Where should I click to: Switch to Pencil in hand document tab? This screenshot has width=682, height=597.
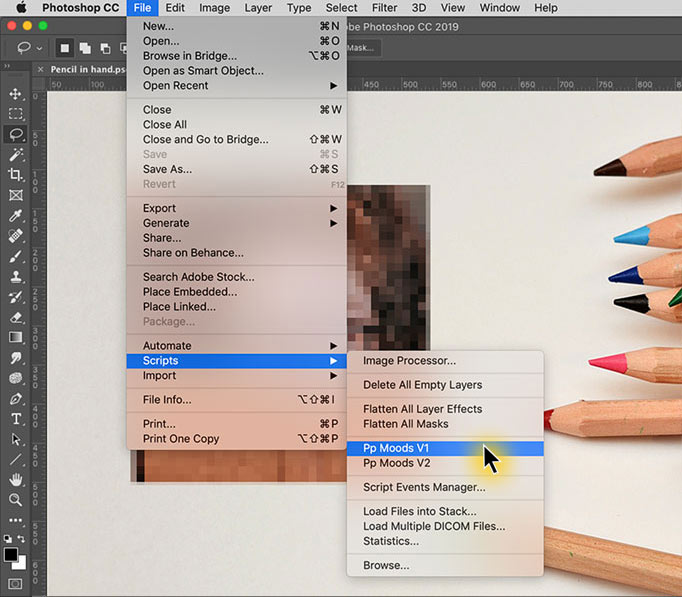(88, 70)
